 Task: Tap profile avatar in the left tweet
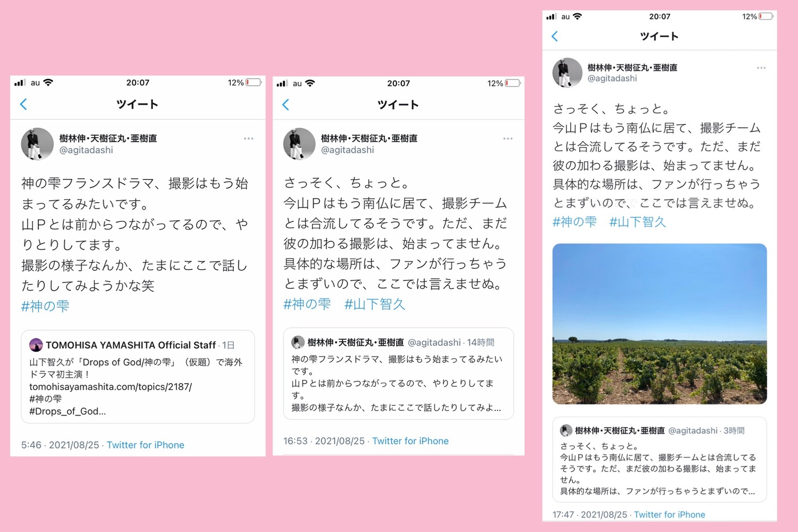(37, 144)
